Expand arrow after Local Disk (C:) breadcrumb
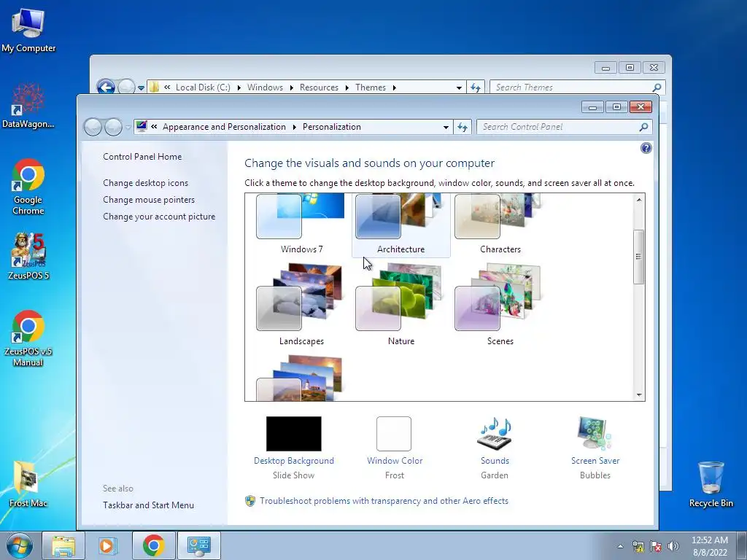The height and width of the screenshot is (560, 747). pos(239,87)
